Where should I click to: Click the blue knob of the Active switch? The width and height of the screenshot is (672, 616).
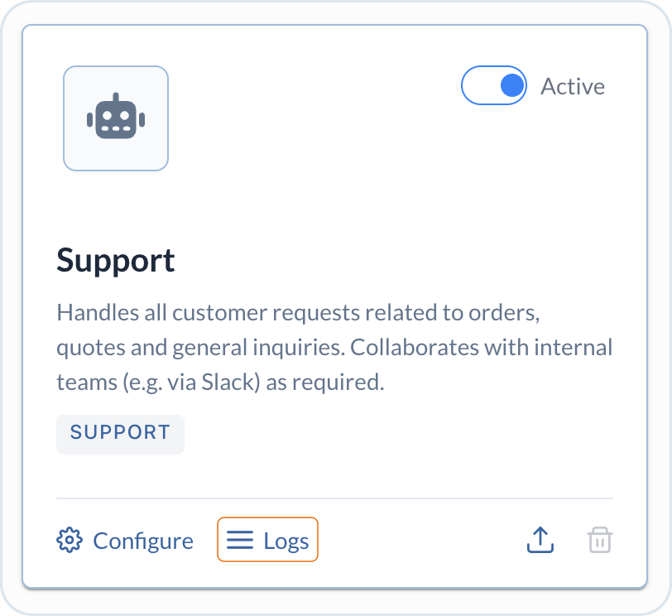[512, 85]
